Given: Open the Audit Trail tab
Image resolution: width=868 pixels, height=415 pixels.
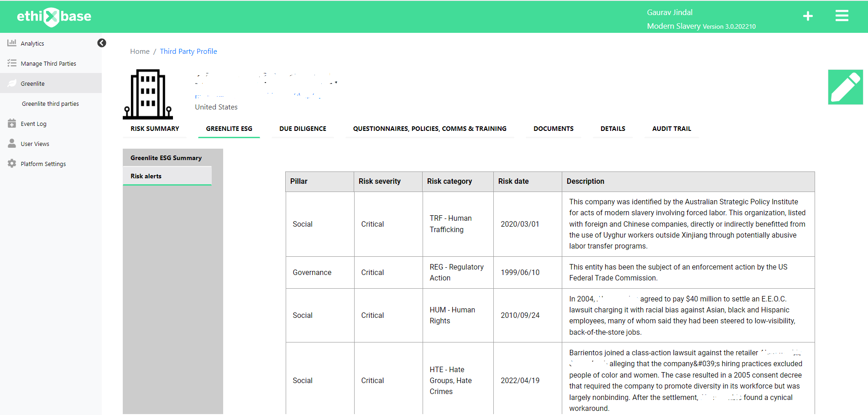Looking at the screenshot, I should click(x=671, y=129).
